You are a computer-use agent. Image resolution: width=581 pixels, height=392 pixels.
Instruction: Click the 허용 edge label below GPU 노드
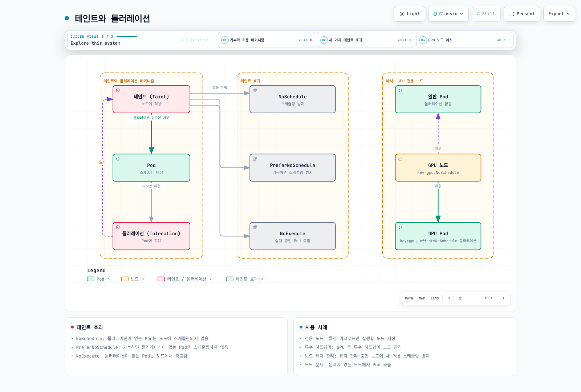[438, 186]
